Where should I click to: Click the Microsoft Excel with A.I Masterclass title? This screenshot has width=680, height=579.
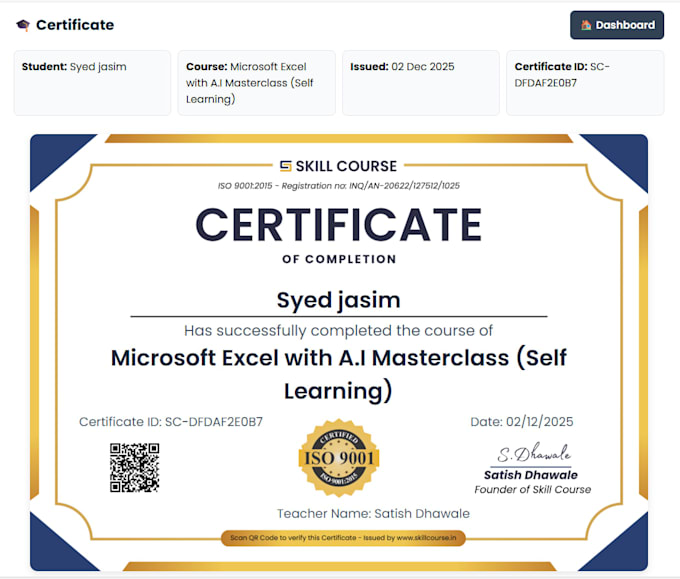(339, 374)
